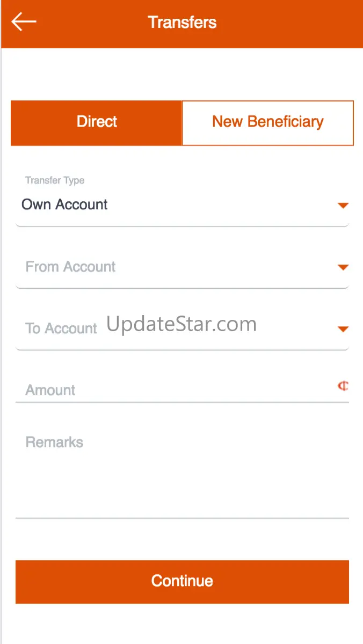
Task: Select the Own Account value text
Action: point(64,204)
